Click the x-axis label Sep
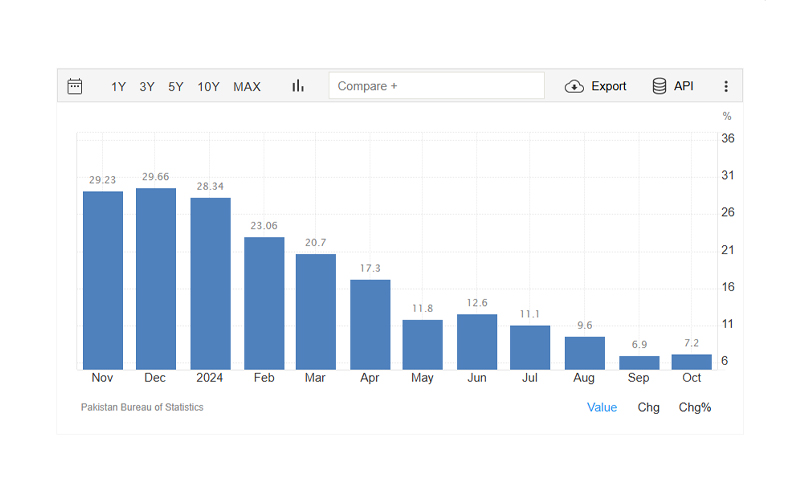The height and width of the screenshot is (480, 800). point(638,377)
